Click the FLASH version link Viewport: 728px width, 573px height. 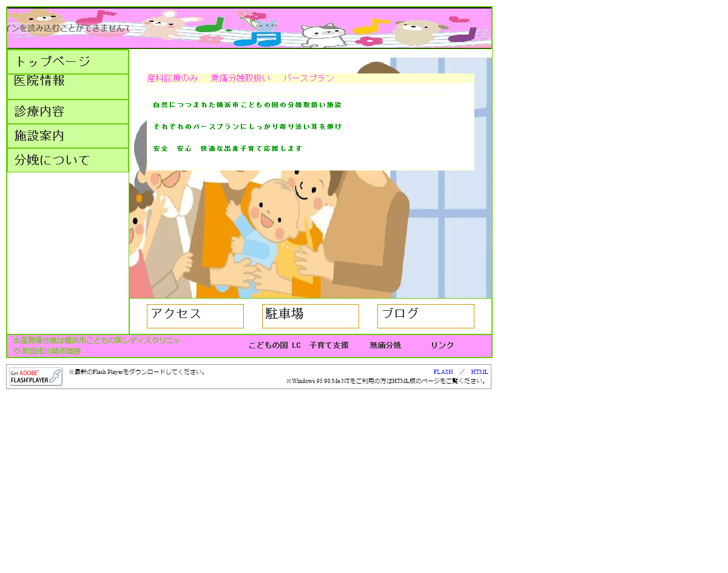point(443,372)
